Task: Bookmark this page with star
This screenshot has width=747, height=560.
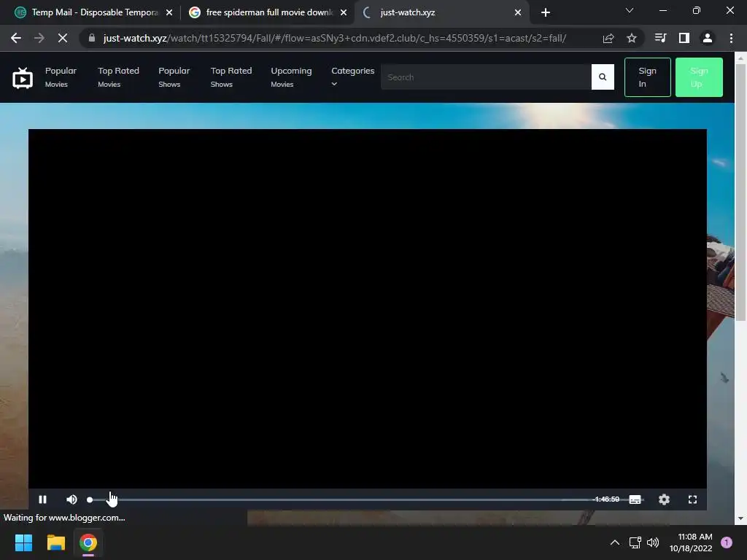Action: [x=632, y=38]
